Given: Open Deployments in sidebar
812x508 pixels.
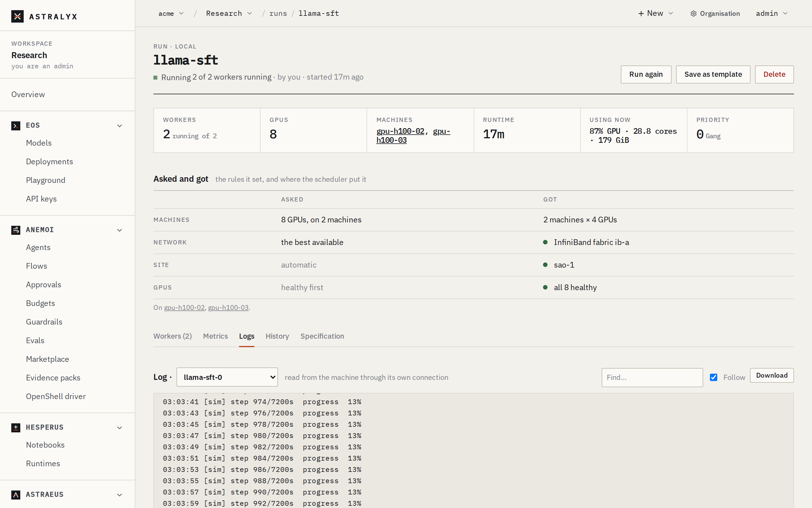Looking at the screenshot, I should pos(49,162).
